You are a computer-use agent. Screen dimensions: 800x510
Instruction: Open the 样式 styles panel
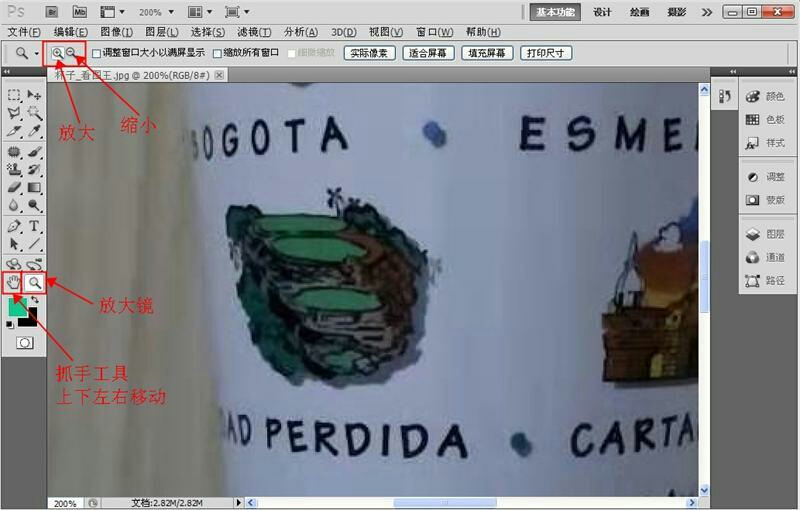(765, 143)
